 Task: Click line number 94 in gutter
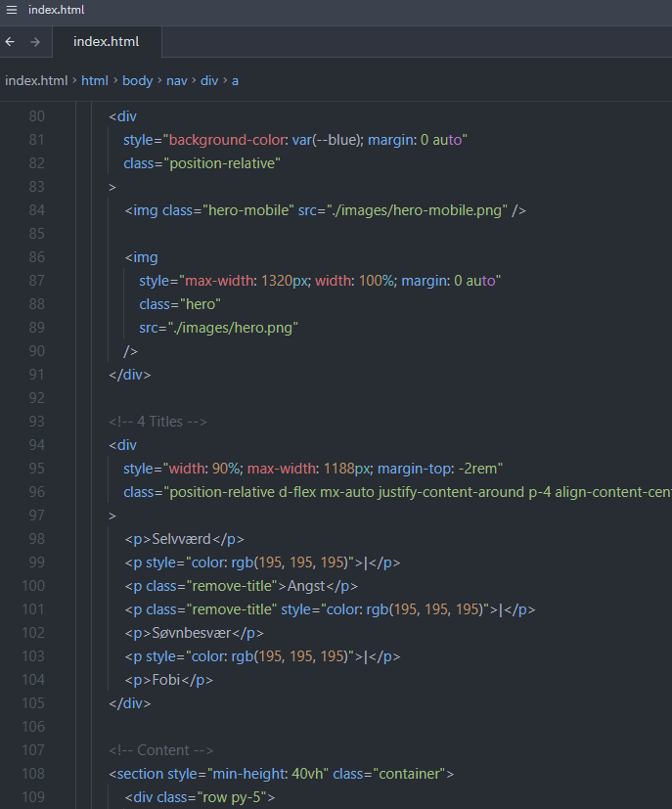pos(36,445)
